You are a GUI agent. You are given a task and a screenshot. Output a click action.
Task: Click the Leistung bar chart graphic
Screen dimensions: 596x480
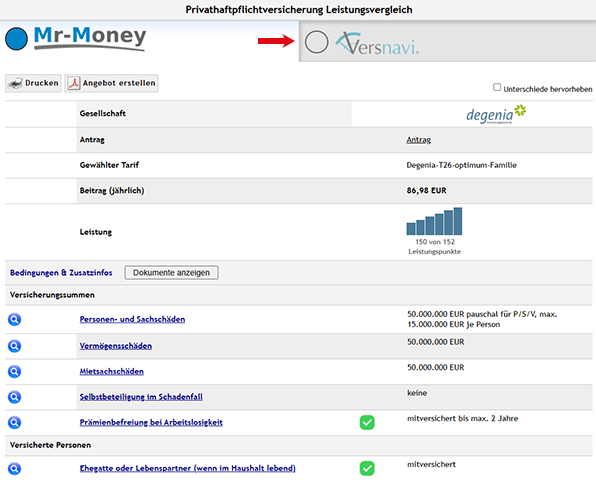434,221
